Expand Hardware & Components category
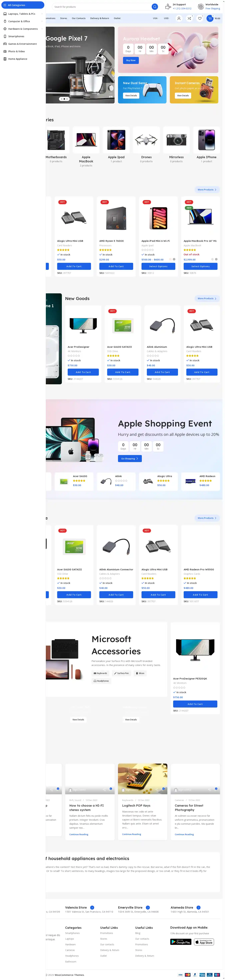This screenshot has width=225, height=980. (23, 29)
